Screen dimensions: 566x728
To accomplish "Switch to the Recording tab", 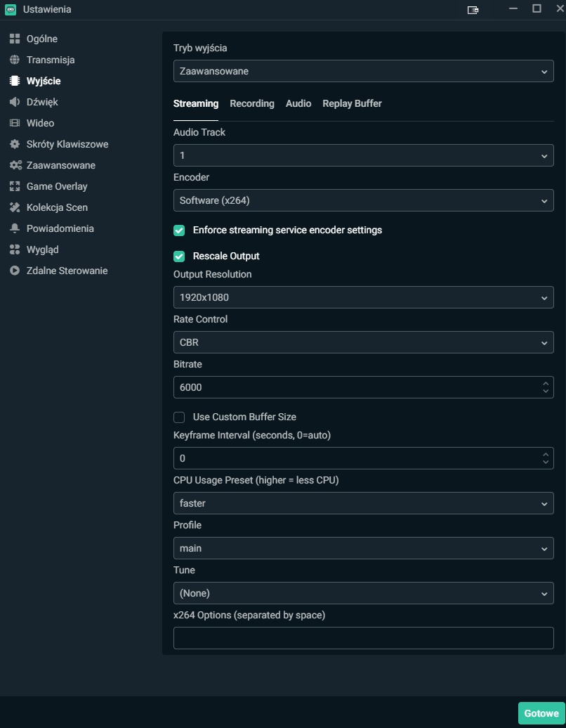I will pos(252,103).
